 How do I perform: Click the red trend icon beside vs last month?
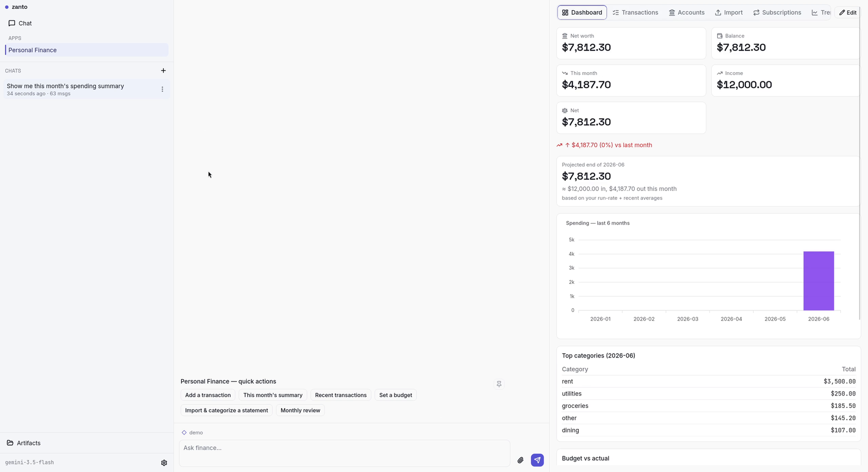559,145
